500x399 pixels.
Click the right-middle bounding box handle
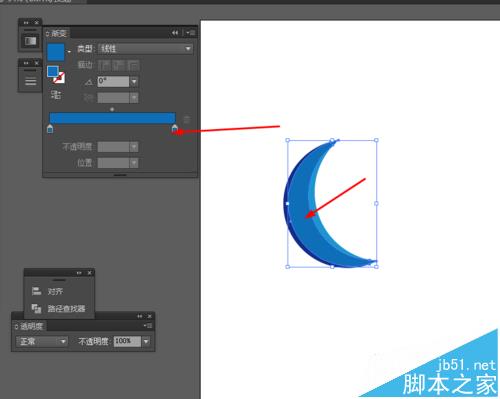click(x=376, y=203)
